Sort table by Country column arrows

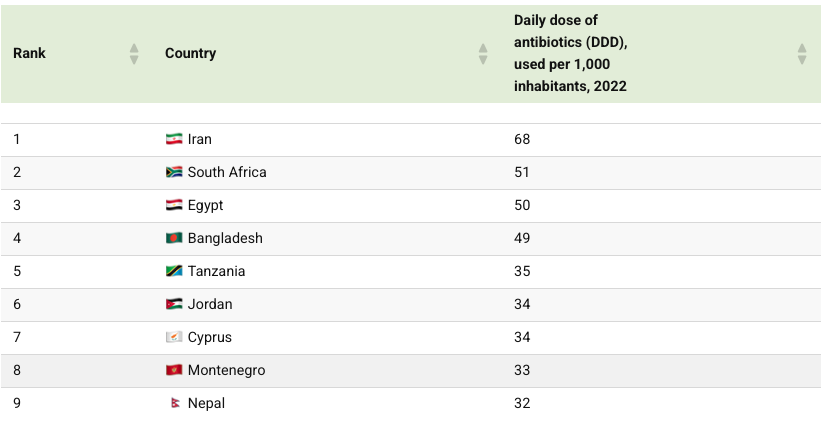483,54
